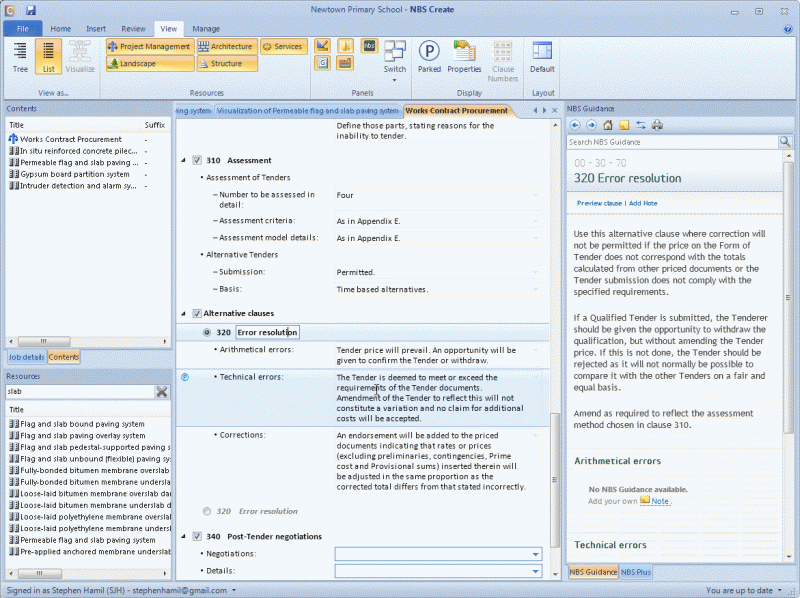The image size is (800, 598).
Task: Click the Print icon in NBS Guidance panel
Action: coord(658,125)
